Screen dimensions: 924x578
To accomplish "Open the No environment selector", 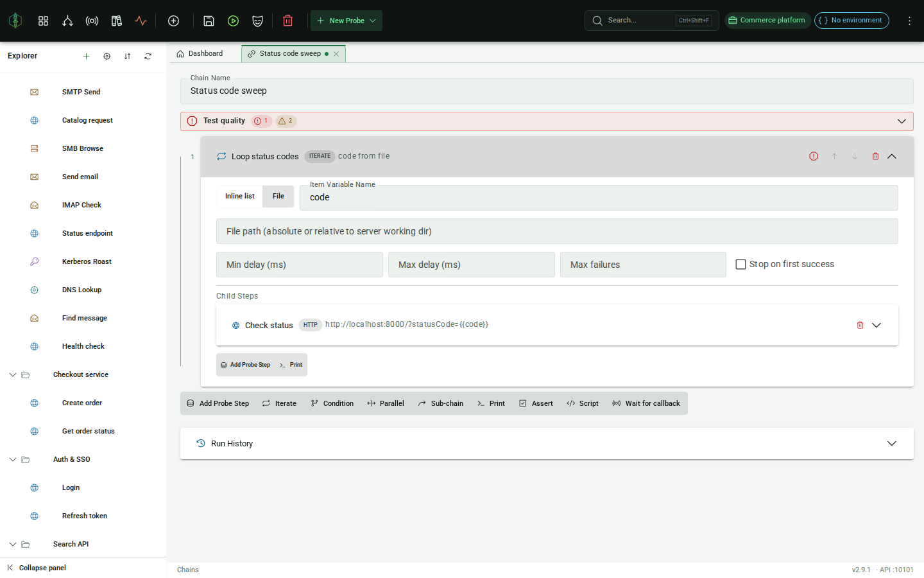I will pos(851,21).
